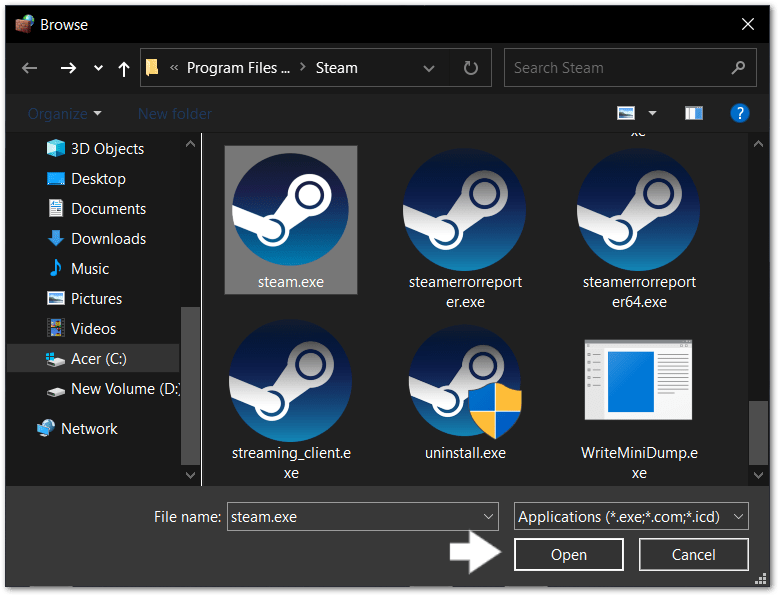Click Program Files breadcrumb

[x=238, y=68]
